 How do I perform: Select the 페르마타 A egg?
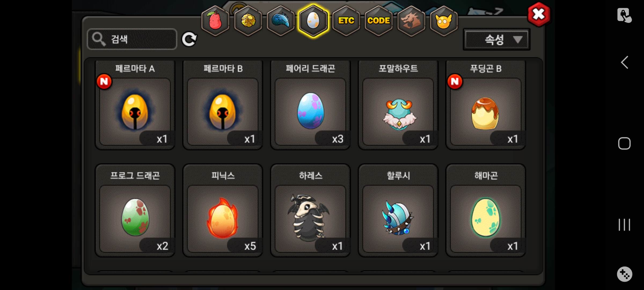pos(135,105)
